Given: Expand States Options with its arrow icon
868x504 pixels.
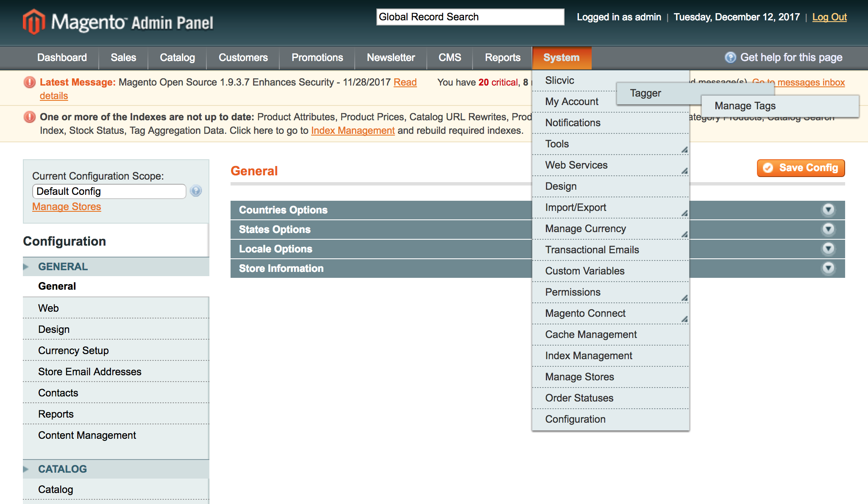Looking at the screenshot, I should pos(828,229).
